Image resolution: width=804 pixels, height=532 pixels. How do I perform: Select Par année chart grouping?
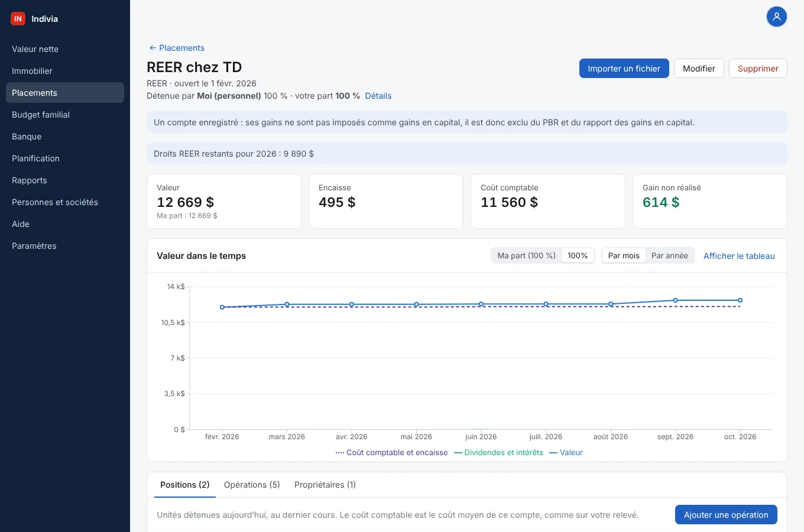coord(670,255)
